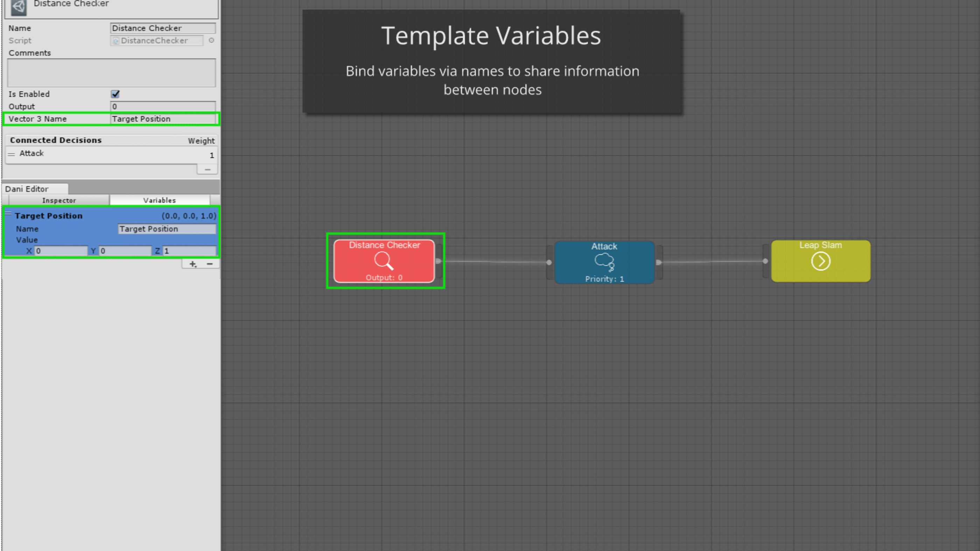
Task: Click the DistanceChecker script link icon
Action: 115,40
